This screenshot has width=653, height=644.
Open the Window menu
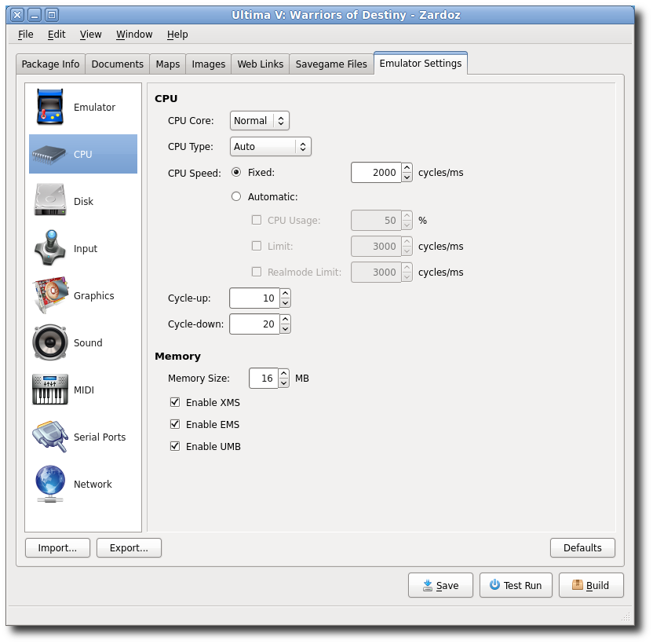[134, 35]
